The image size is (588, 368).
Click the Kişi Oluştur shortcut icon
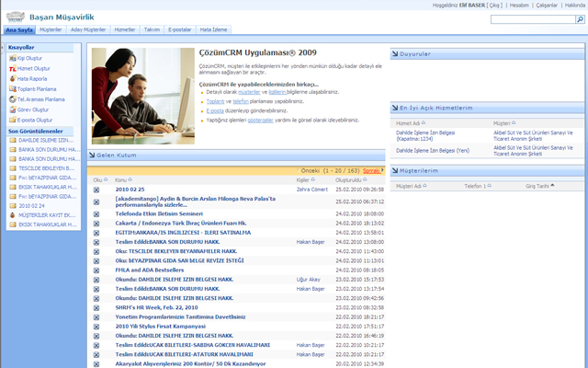[12, 58]
